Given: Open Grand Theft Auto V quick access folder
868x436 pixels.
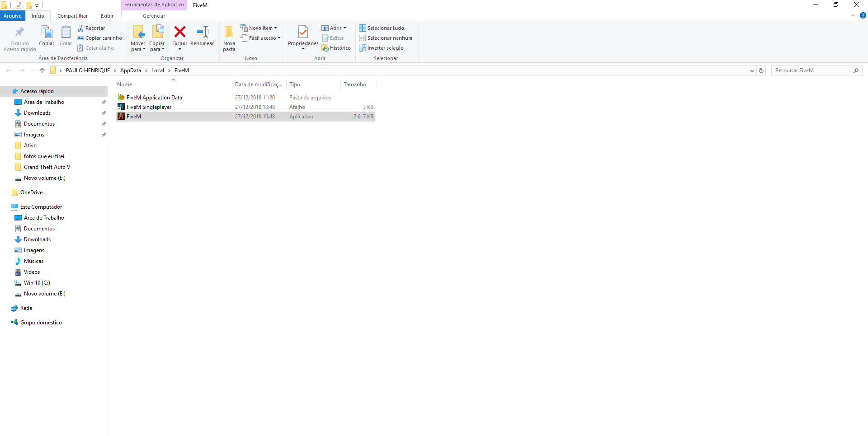Looking at the screenshot, I should (x=47, y=167).
